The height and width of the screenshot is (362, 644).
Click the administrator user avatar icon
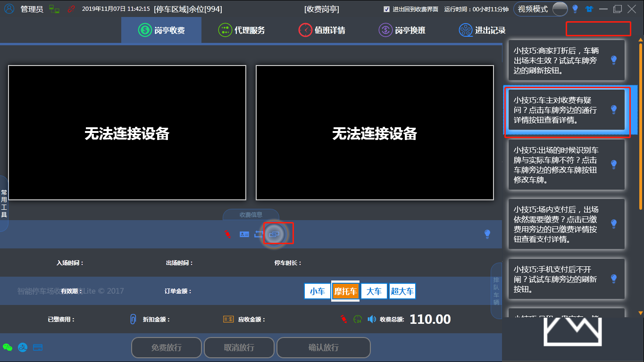pyautogui.click(x=9, y=9)
